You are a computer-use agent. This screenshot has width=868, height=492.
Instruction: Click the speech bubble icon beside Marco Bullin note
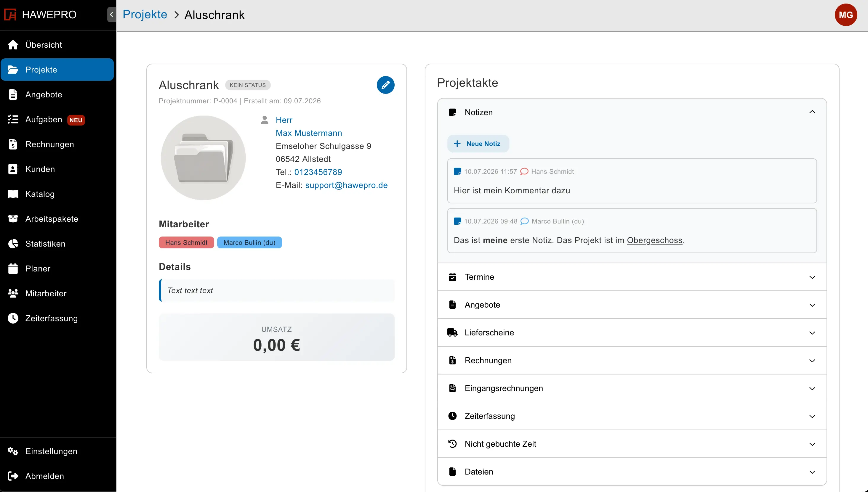click(524, 221)
